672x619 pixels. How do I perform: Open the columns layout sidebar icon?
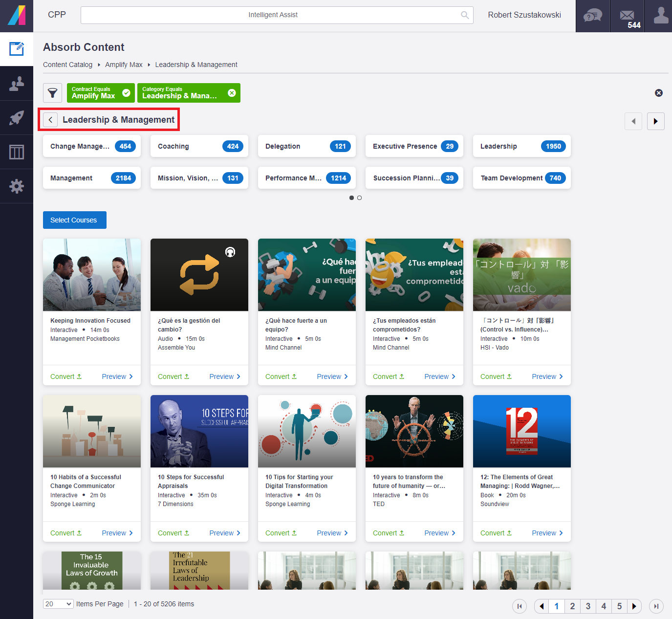click(17, 152)
